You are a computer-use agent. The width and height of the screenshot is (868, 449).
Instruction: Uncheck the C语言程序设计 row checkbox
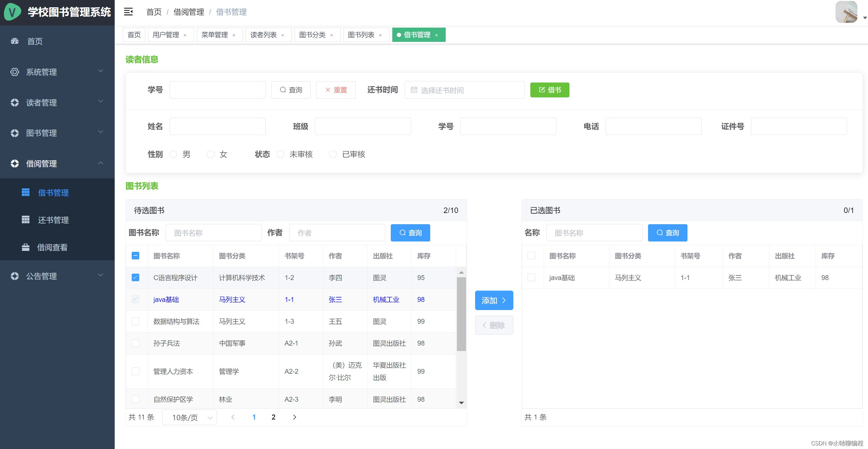tap(135, 277)
